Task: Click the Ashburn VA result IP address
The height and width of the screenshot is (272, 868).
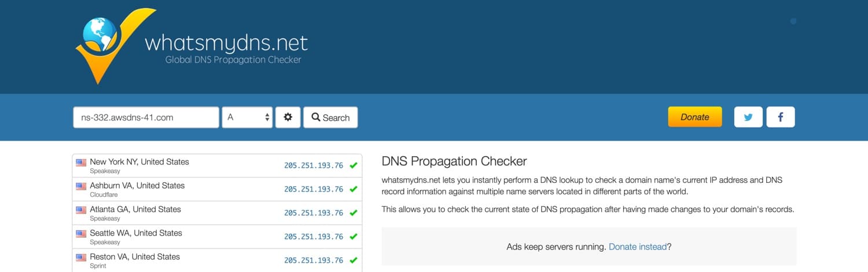Action: [x=313, y=189]
